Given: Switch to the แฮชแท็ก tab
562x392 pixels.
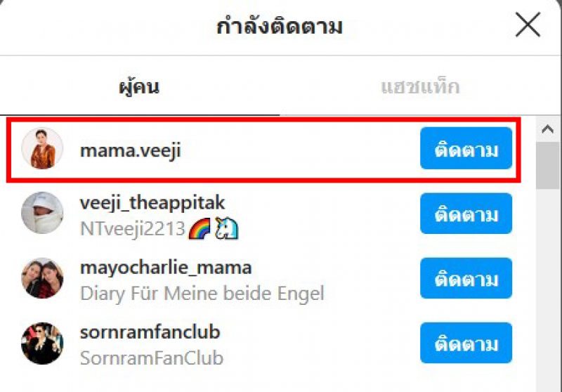Looking at the screenshot, I should (x=420, y=87).
